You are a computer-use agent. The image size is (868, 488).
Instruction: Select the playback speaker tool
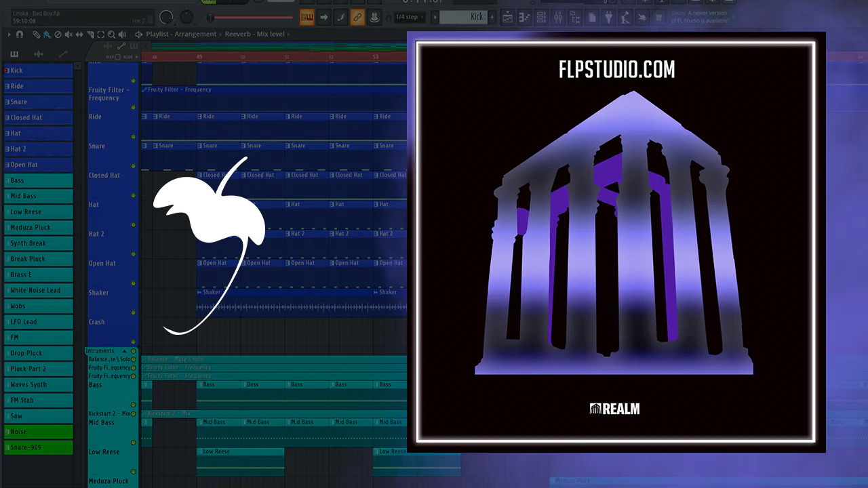(x=122, y=34)
